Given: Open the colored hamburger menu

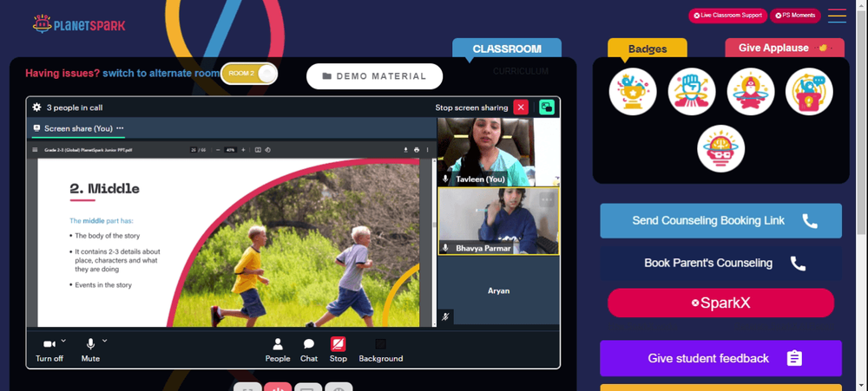Looking at the screenshot, I should 837,16.
